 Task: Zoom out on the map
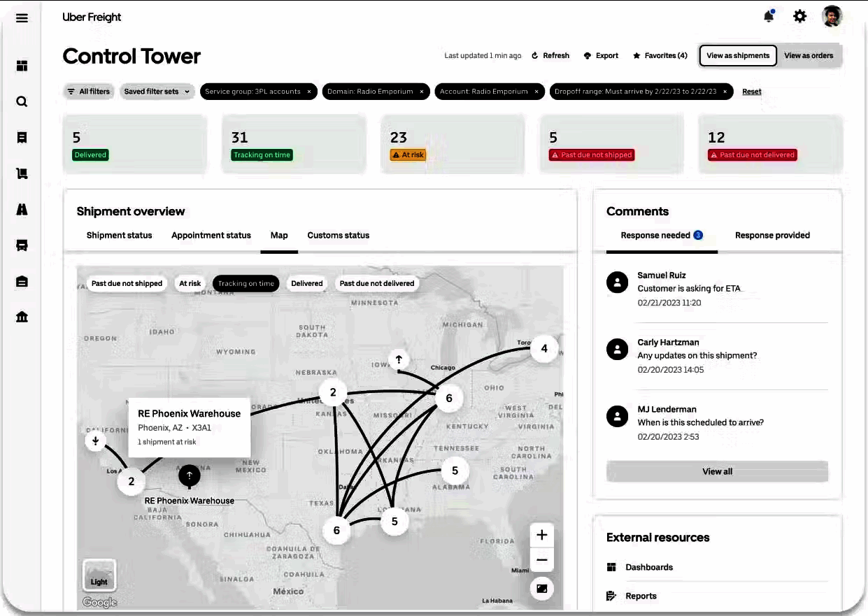point(541,560)
